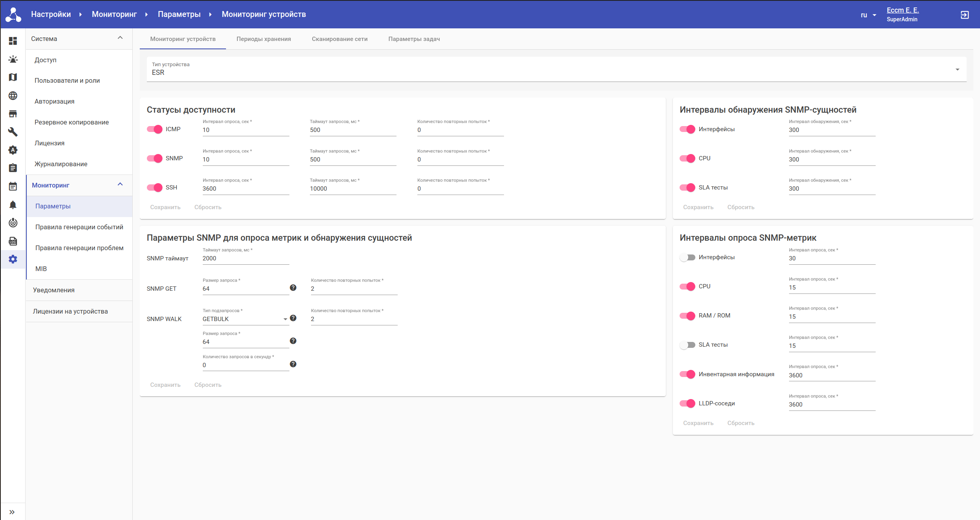
Task: Switch to Периоды хранения tab
Action: click(263, 39)
